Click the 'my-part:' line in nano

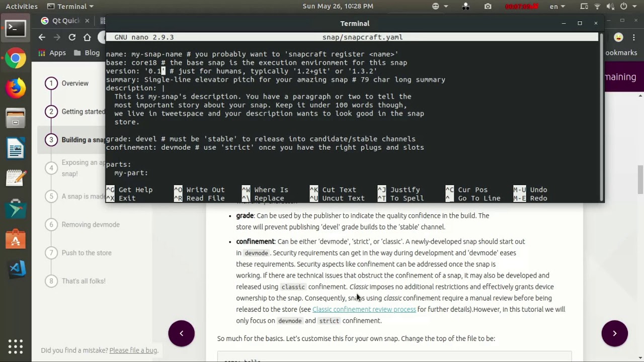pos(131,173)
